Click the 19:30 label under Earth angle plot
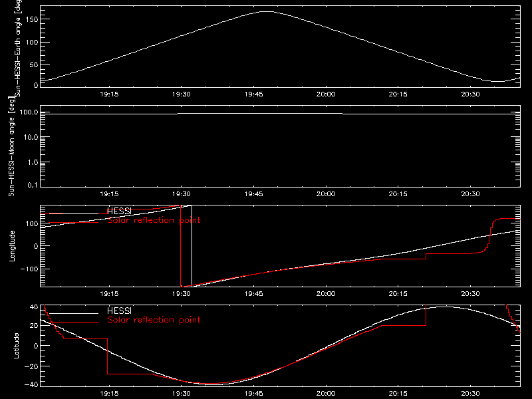Screen dimensions: 532x399 click(x=182, y=94)
